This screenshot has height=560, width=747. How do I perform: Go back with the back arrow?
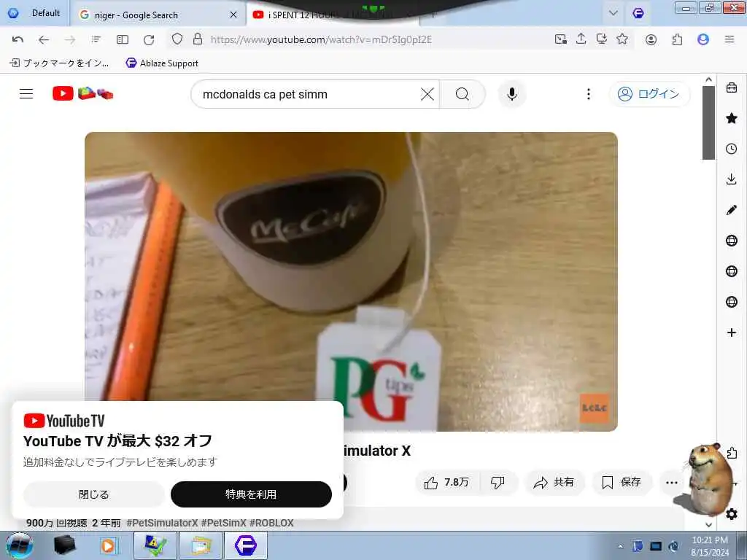(44, 39)
